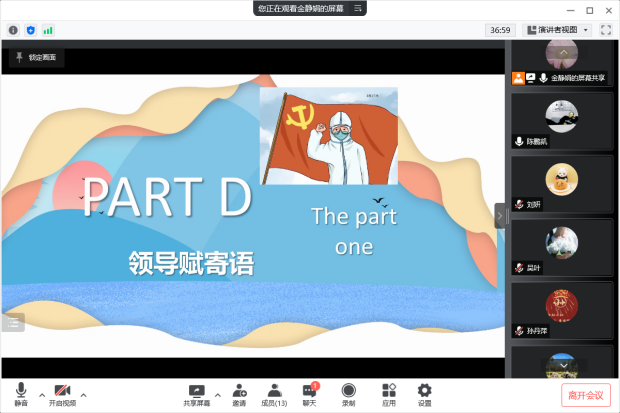Screen dimensions: 620x413
Task: Click the microphone icon beside 陈鹏帆
Action: tap(519, 141)
